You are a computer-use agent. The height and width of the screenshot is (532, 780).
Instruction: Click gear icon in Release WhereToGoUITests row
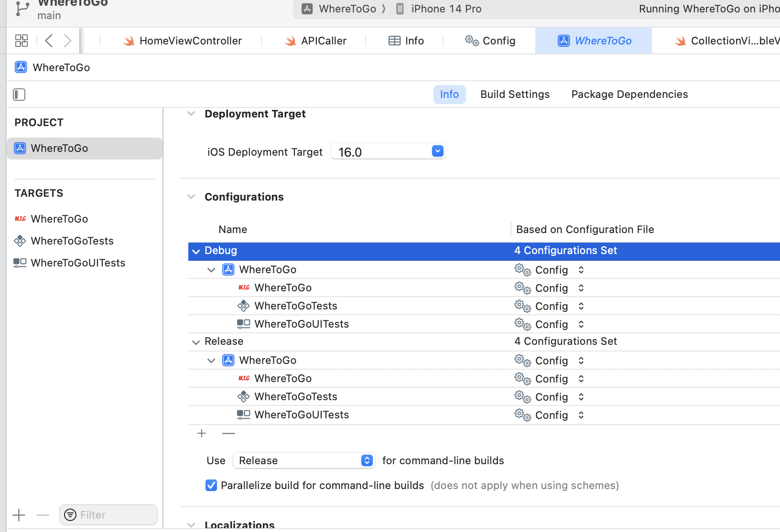tap(522, 415)
